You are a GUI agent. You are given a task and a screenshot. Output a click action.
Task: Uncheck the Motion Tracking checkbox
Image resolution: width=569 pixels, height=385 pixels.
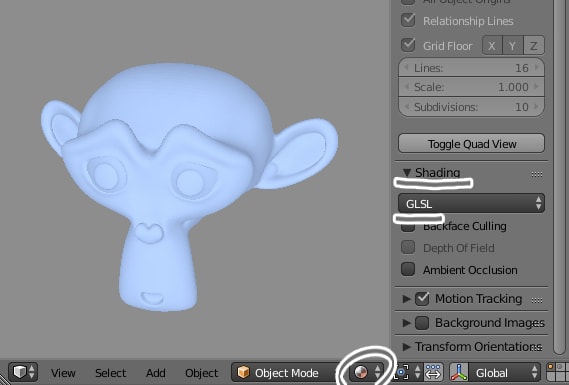[x=422, y=299]
